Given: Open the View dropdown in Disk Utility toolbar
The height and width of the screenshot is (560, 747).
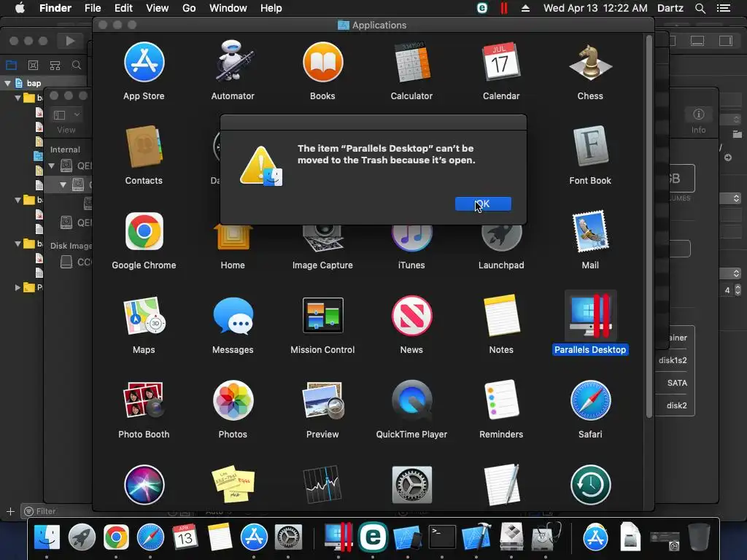Looking at the screenshot, I should click(x=66, y=114).
